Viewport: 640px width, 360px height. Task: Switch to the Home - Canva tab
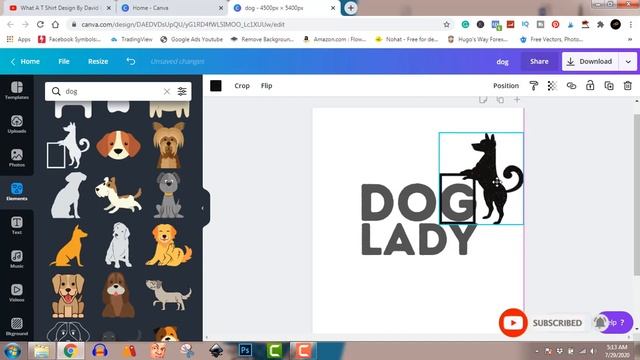pos(171,8)
